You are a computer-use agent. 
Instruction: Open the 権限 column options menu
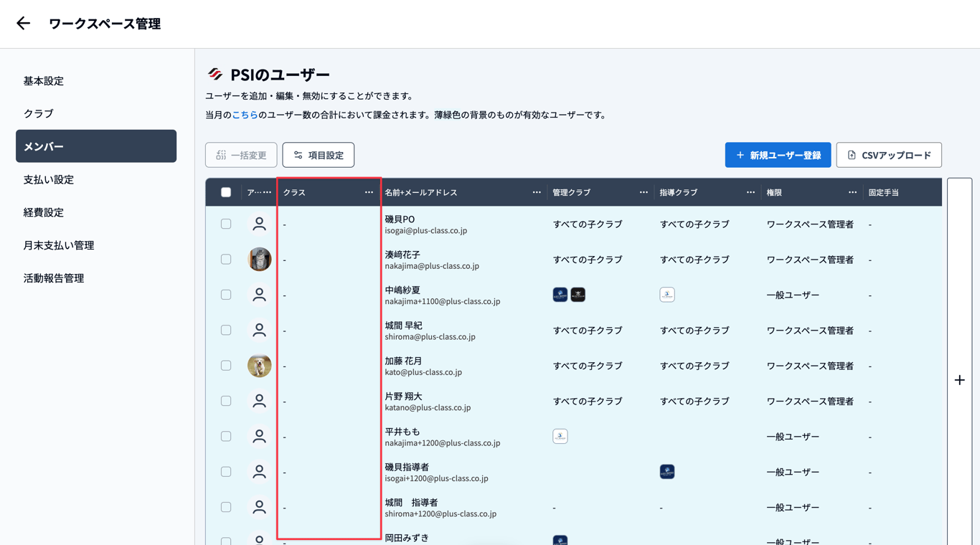(852, 192)
